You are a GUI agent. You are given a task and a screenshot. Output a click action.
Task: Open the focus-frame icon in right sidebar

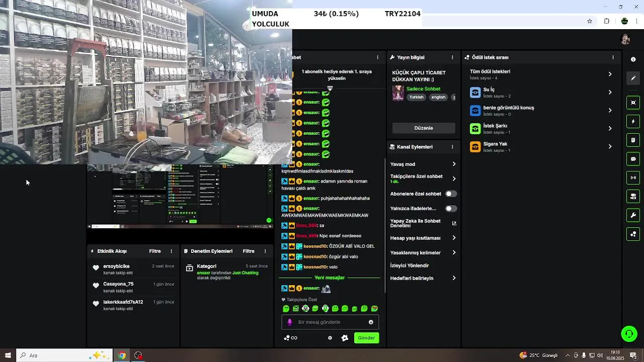tap(633, 103)
